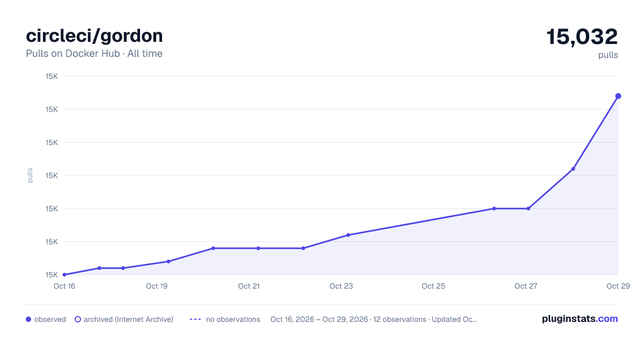Click the dashed 'no observations' legend line
Viewport: 644px width, 338px height.
[x=195, y=319]
